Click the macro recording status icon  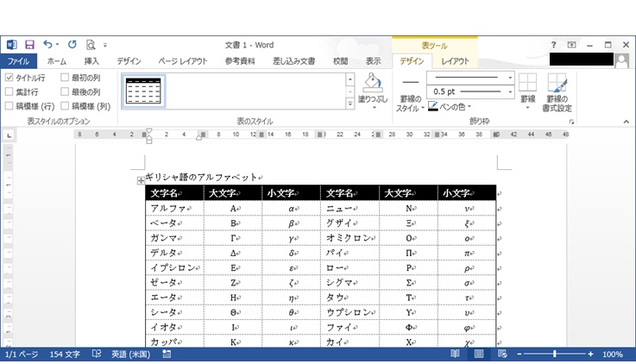[x=167, y=354]
